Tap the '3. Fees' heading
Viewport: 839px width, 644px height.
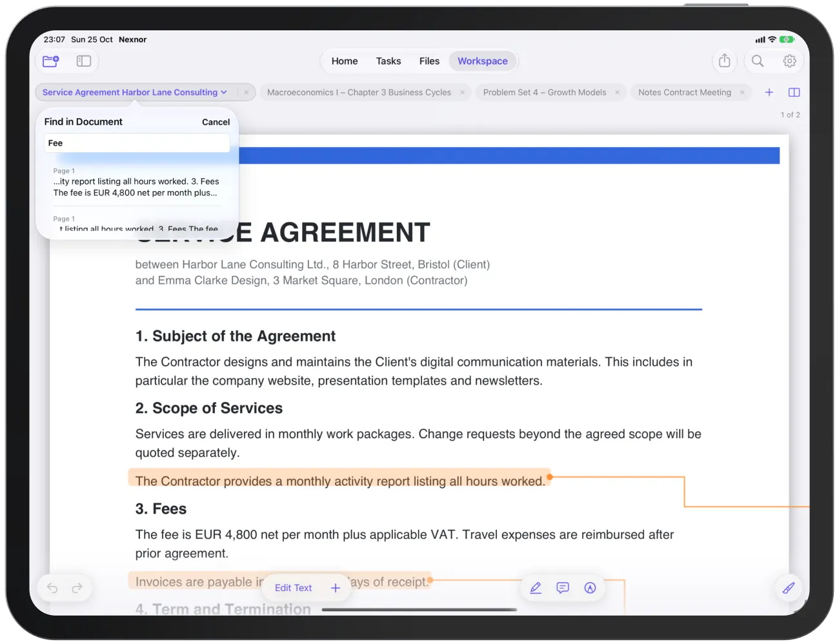(161, 508)
